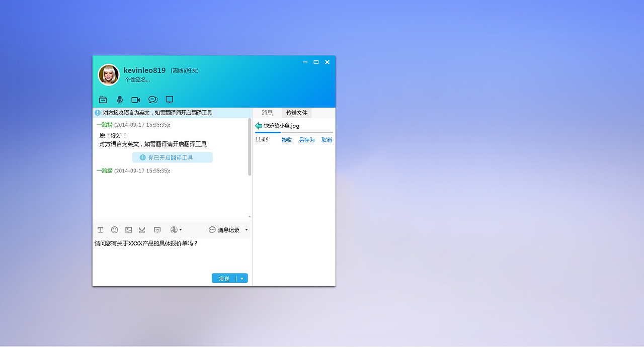
Task: Open font settings with the T icon
Action: (x=100, y=229)
